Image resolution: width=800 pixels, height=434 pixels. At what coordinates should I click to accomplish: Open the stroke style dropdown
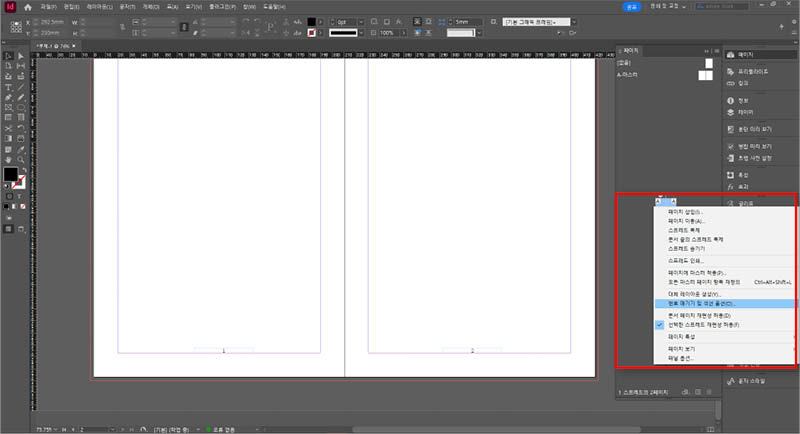361,33
